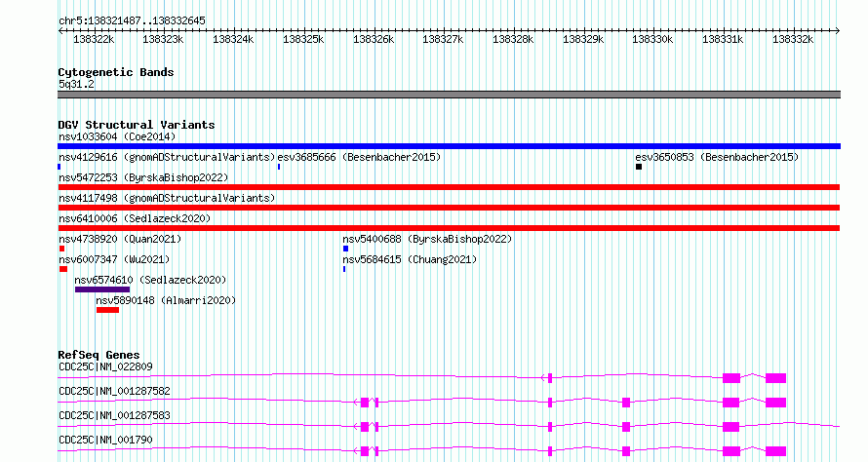The height and width of the screenshot is (462, 868).
Task: Click blue nsv5400688 variant square
Action: coord(346,249)
